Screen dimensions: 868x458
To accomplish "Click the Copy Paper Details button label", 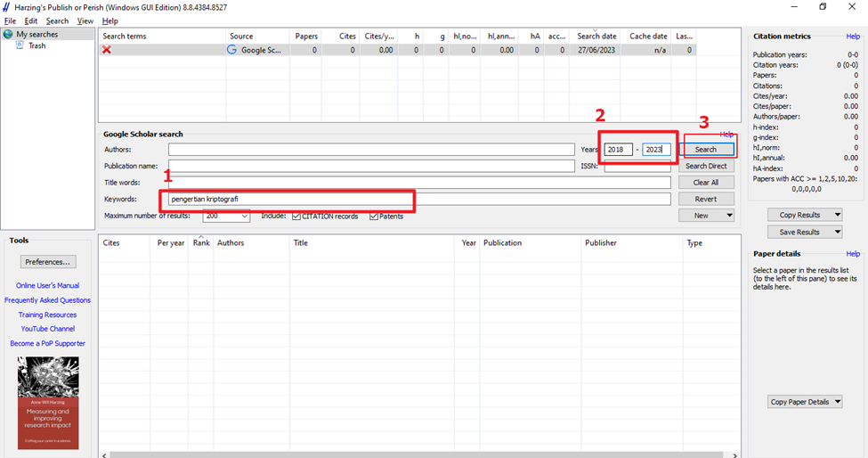I will coord(800,402).
